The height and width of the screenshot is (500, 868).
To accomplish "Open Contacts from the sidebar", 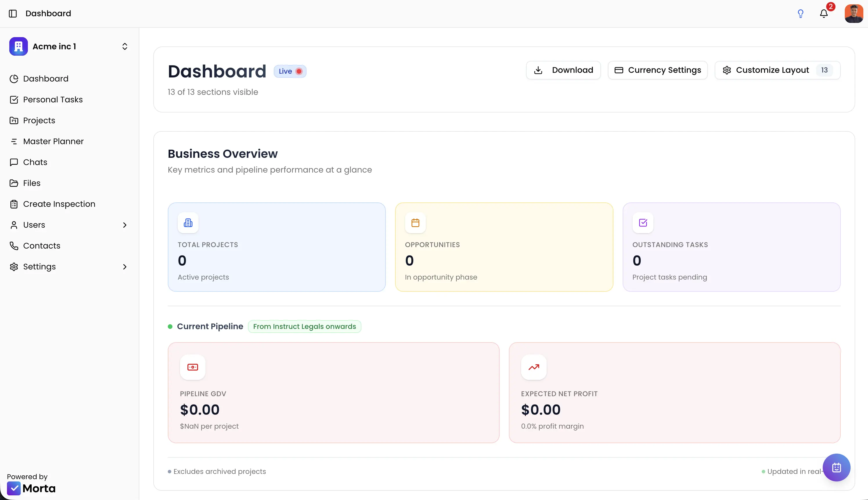I will click(x=42, y=246).
